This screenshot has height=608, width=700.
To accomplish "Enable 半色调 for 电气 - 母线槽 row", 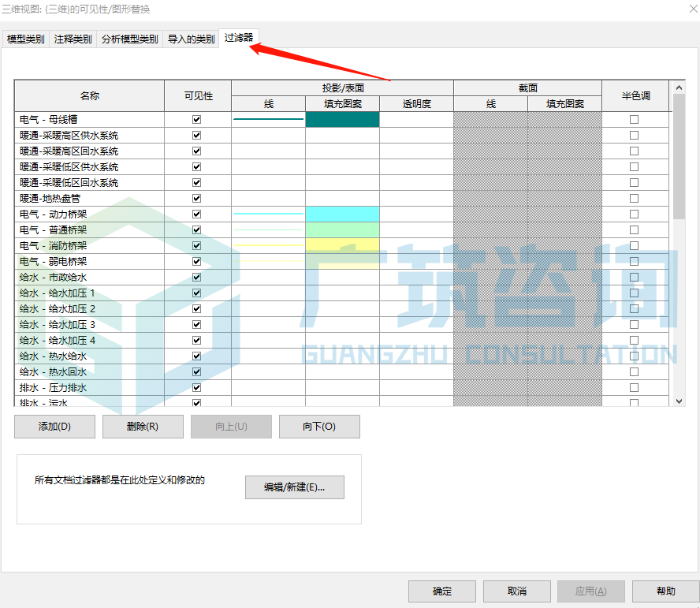I will tap(634, 119).
